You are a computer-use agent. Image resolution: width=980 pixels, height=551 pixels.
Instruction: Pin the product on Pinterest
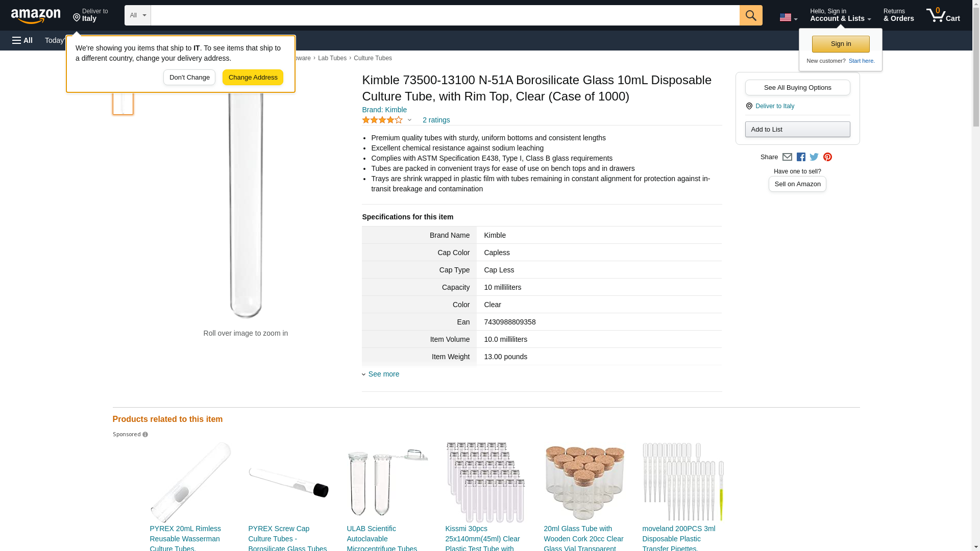827,157
